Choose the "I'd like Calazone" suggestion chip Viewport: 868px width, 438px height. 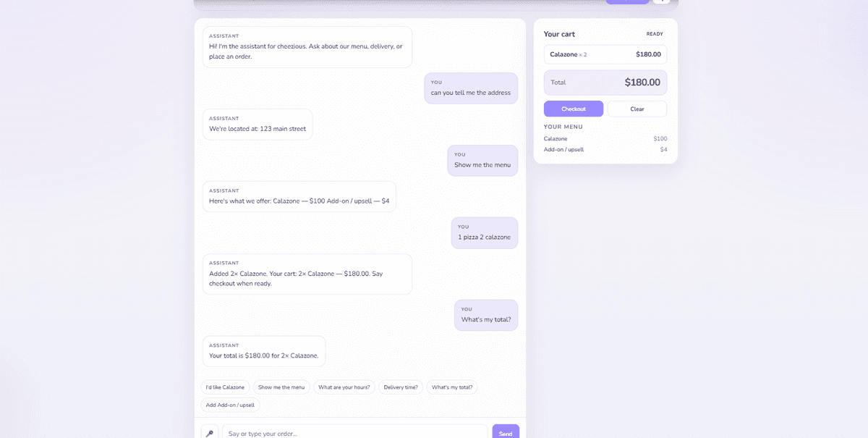pyautogui.click(x=225, y=387)
